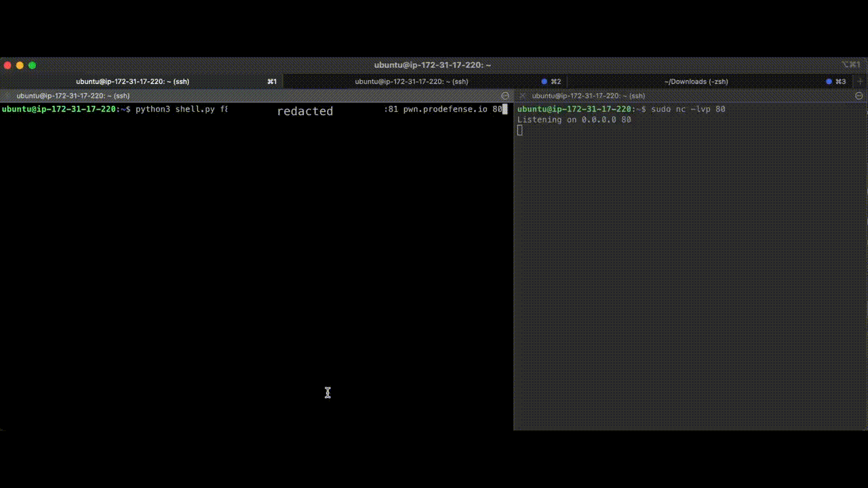Click the X icon on the left pane titlebar
Viewport: 868px width, 488px height.
(x=5, y=96)
